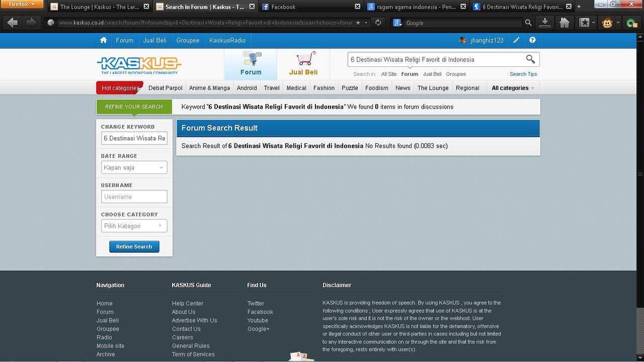Open a new browser tab with plus
Image resolution: width=644 pixels, height=362 pixels.
[579, 7]
